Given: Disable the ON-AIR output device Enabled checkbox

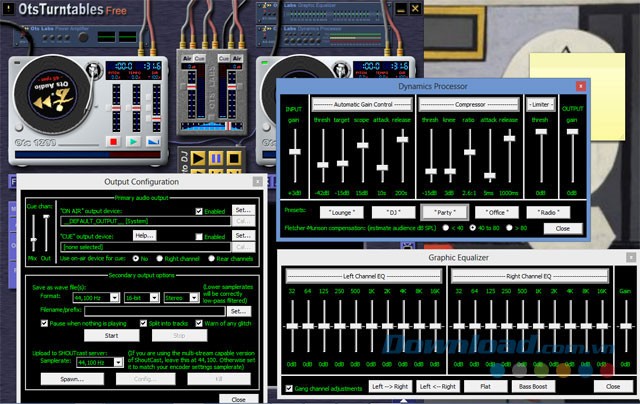Looking at the screenshot, I should [198, 212].
